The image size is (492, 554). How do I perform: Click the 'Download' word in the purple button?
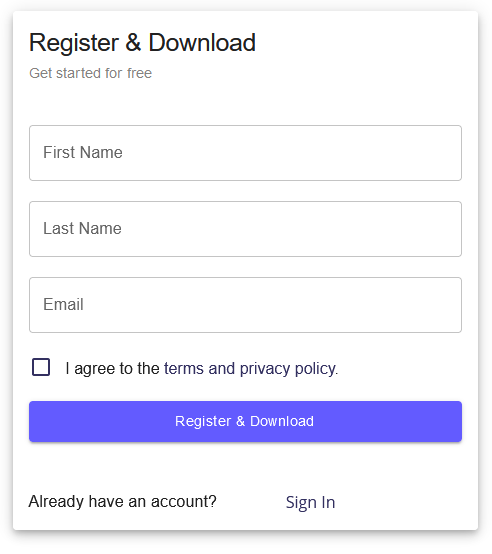click(282, 421)
